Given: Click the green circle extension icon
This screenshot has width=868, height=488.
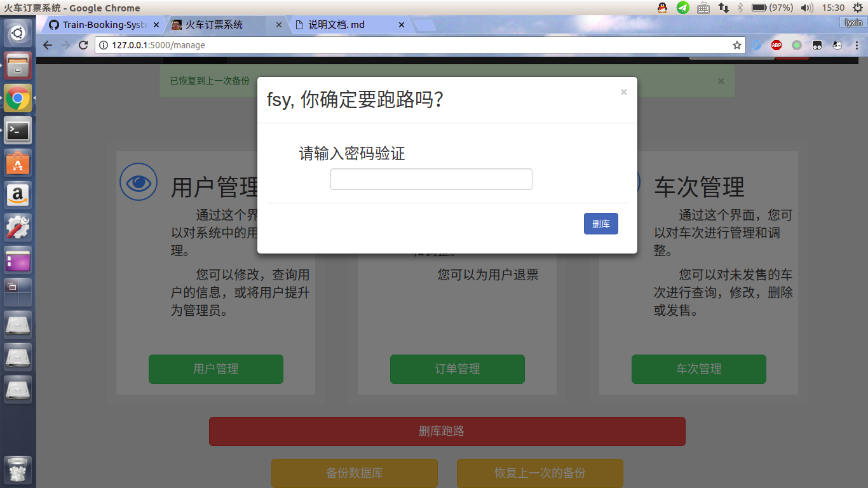Looking at the screenshot, I should [797, 45].
